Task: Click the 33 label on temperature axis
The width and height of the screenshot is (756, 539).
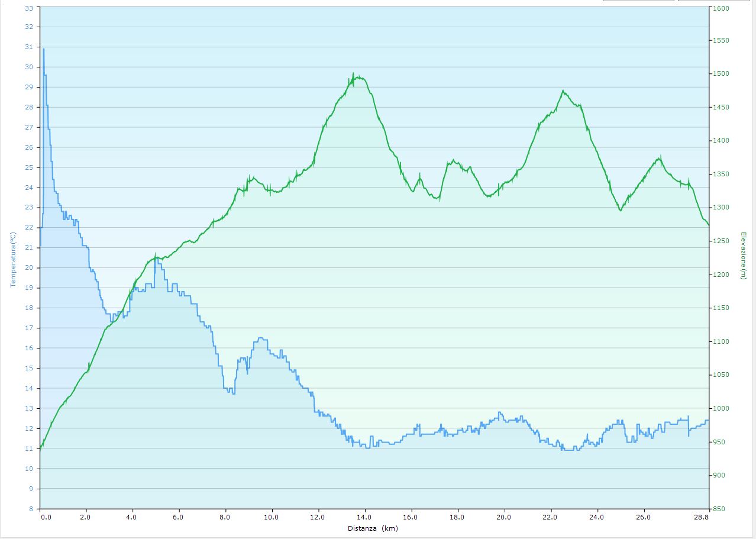Action: tap(29, 7)
